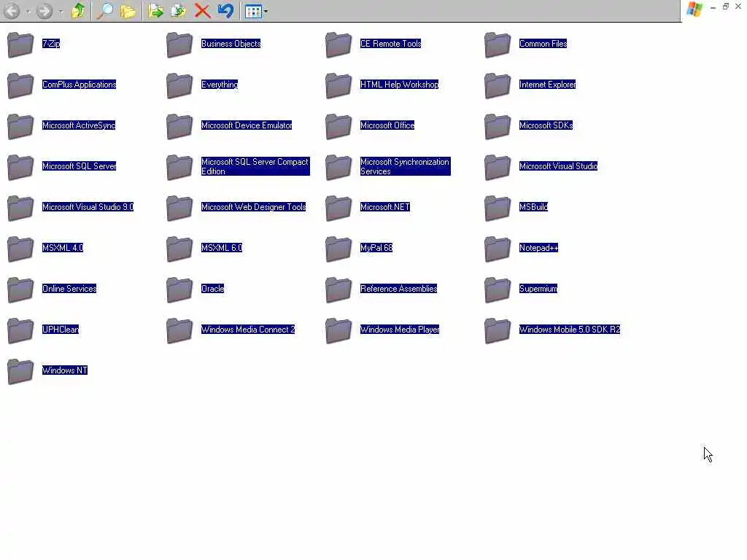Open the Forward button history dropdown arrow
The height and width of the screenshot is (560, 747).
point(61,12)
